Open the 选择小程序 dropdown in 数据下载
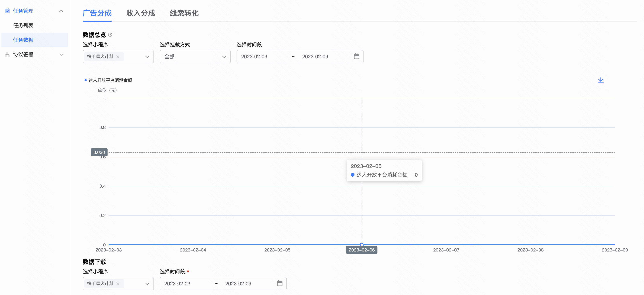The image size is (644, 295). click(x=118, y=283)
